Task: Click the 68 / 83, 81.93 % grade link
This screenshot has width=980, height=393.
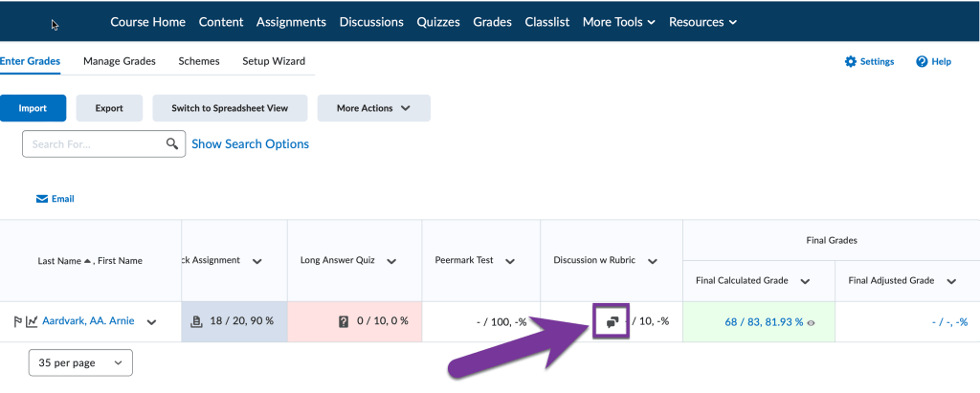Action: pos(764,322)
